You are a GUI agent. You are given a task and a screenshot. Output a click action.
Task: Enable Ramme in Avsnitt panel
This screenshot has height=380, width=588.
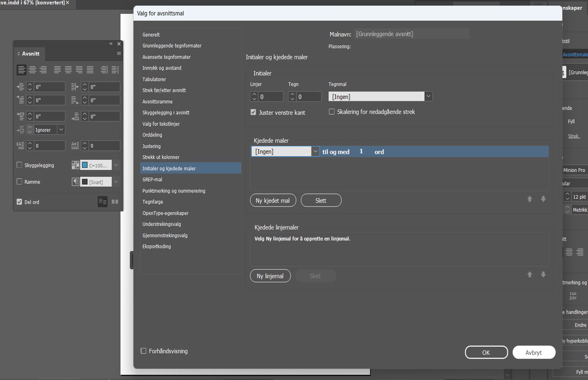pyautogui.click(x=19, y=182)
